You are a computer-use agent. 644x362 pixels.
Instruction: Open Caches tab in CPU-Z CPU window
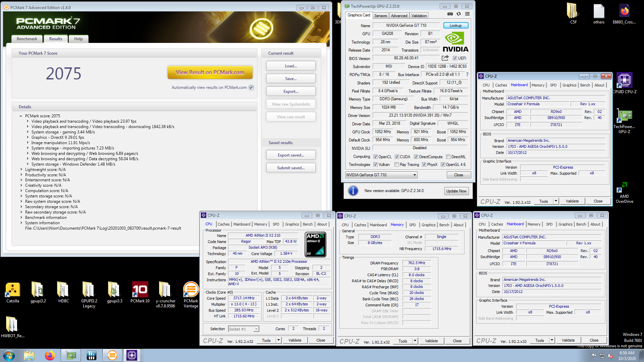pyautogui.click(x=223, y=224)
